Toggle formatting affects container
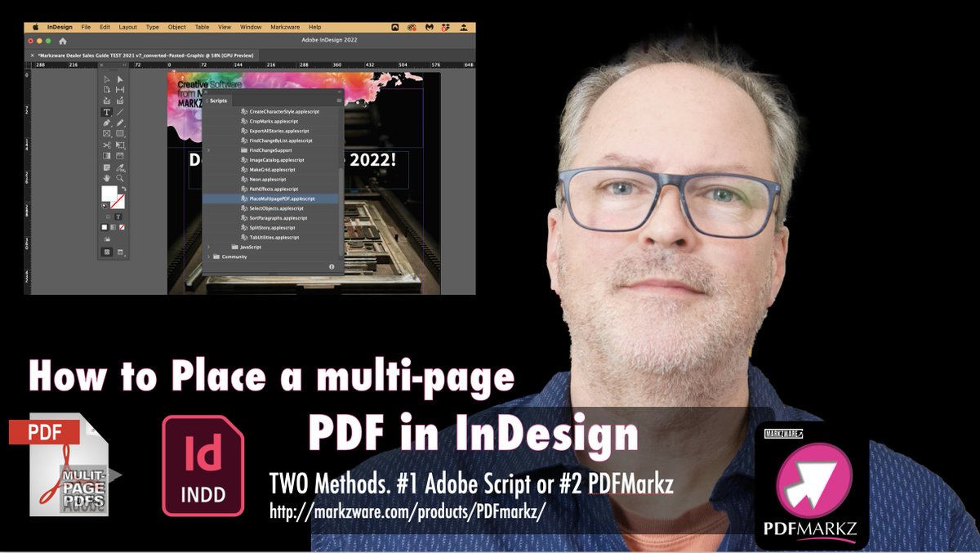This screenshot has width=980, height=553. (x=108, y=216)
